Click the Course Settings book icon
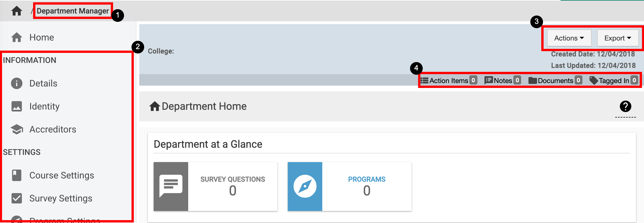Image resolution: width=644 pixels, height=223 pixels. [x=17, y=175]
